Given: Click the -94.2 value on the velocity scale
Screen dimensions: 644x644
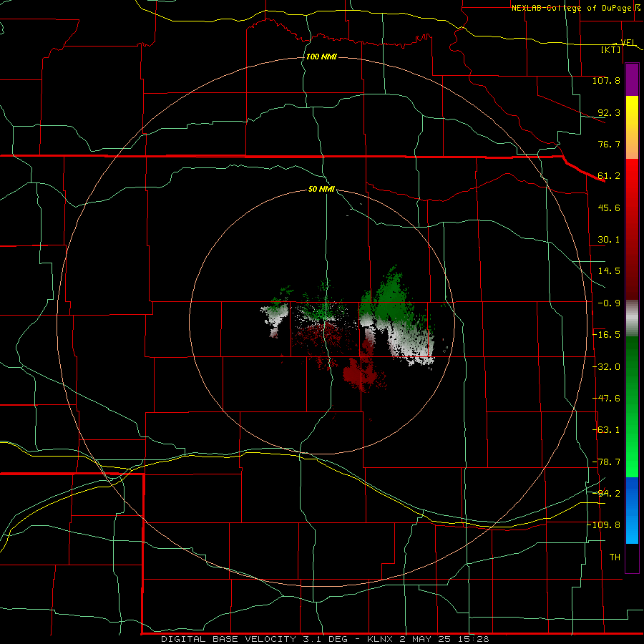Looking at the screenshot, I should pos(606,493).
